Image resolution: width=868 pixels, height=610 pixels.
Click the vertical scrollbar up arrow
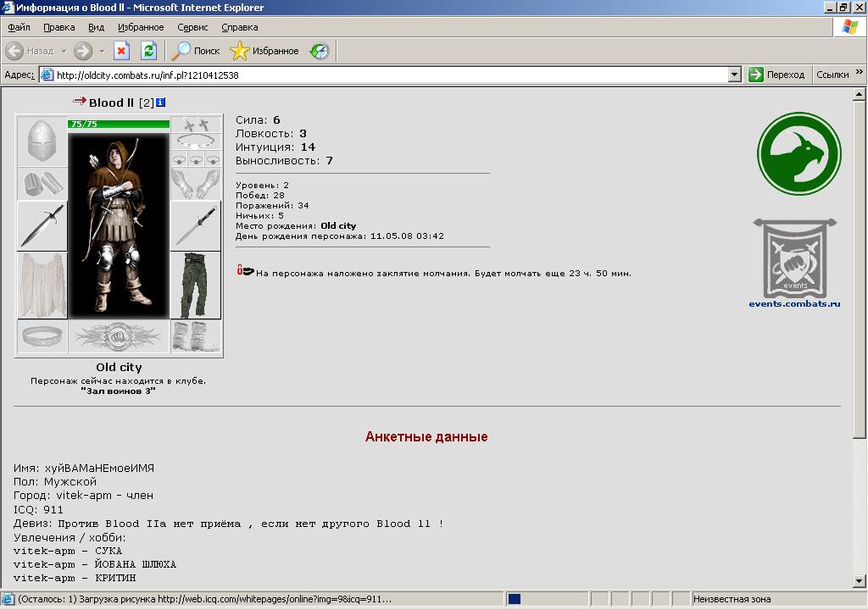click(x=860, y=94)
